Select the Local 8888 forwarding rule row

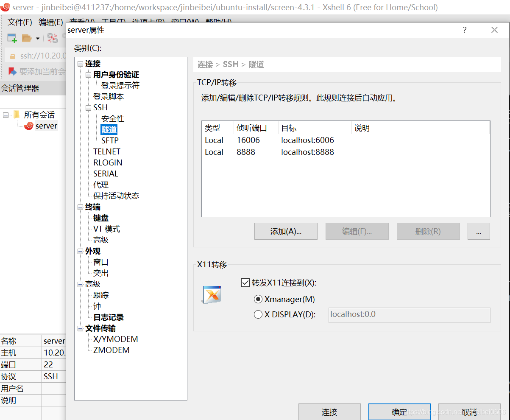tap(346, 152)
